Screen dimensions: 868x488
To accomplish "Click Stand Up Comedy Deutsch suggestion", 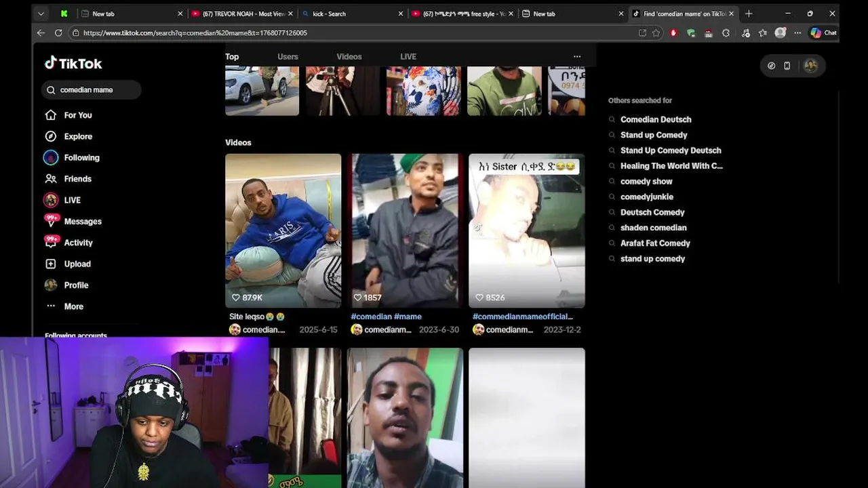I will (671, 150).
